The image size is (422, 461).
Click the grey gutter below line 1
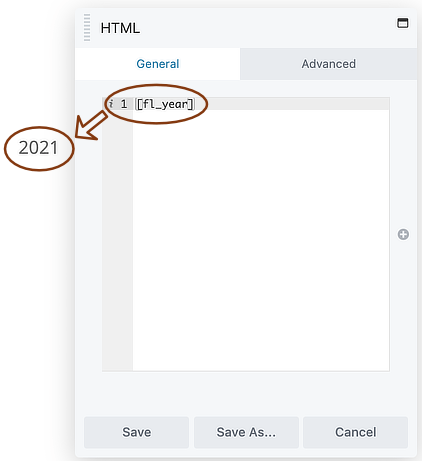(117, 240)
